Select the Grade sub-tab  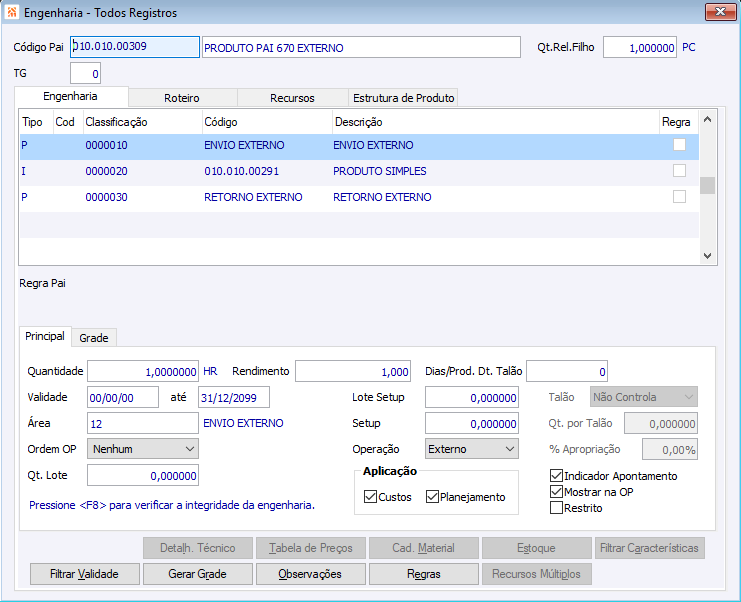click(x=93, y=338)
